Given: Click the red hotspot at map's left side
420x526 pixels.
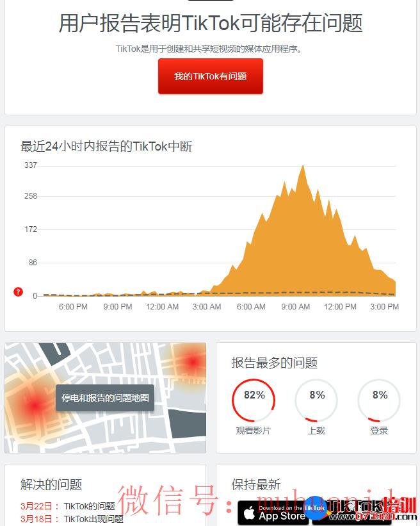Looking at the screenshot, I should click(x=35, y=406).
